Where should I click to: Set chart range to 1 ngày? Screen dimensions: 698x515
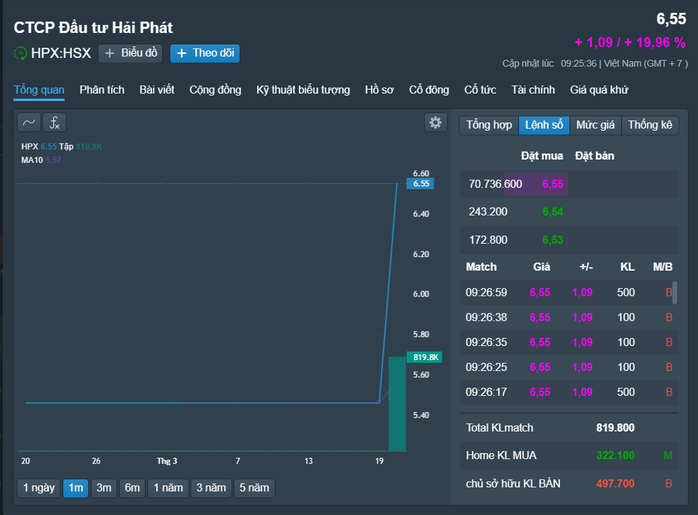39,488
